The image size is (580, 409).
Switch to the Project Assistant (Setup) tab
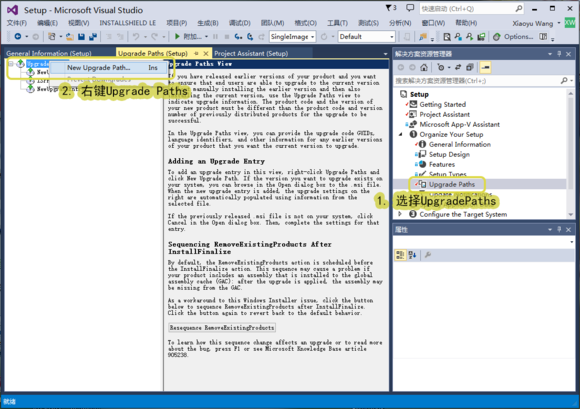click(x=251, y=54)
